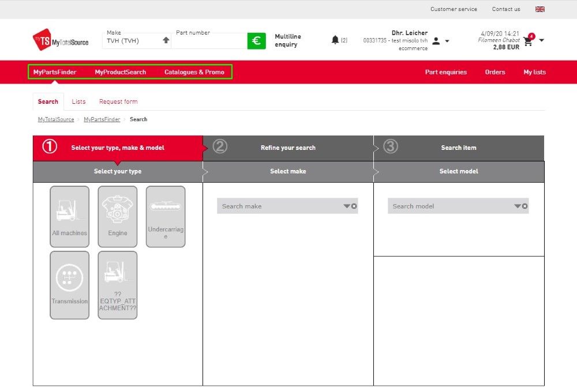The width and height of the screenshot is (577, 392).
Task: Click the up arrow in Make field
Action: (166, 40)
